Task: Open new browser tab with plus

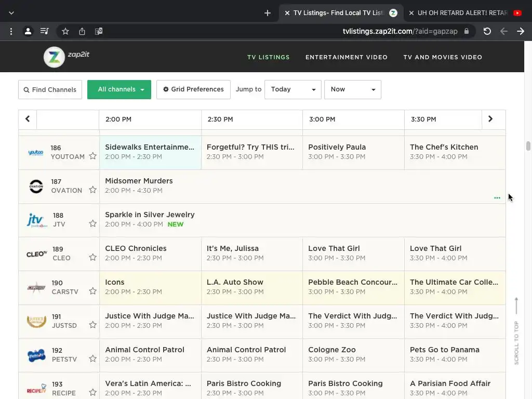Action: click(268, 13)
